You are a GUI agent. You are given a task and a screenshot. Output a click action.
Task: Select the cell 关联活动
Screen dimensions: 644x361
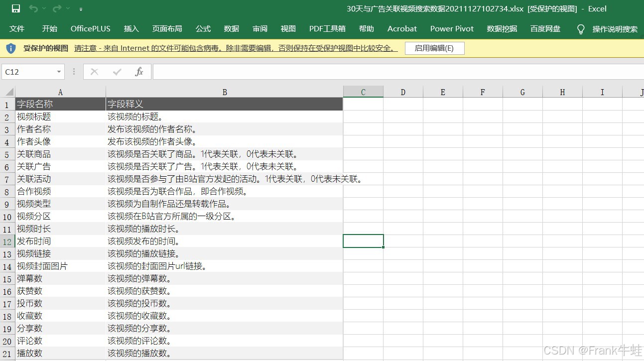point(60,179)
